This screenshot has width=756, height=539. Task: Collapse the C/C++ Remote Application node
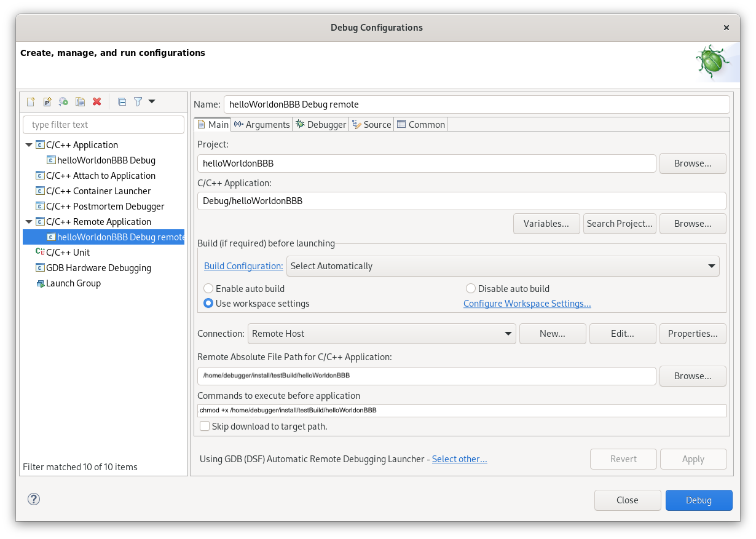click(x=29, y=222)
